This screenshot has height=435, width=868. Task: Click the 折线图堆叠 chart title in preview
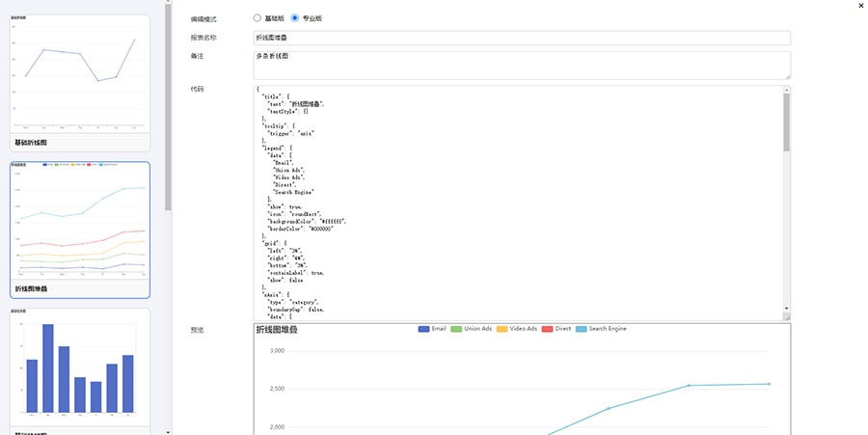coord(277,330)
